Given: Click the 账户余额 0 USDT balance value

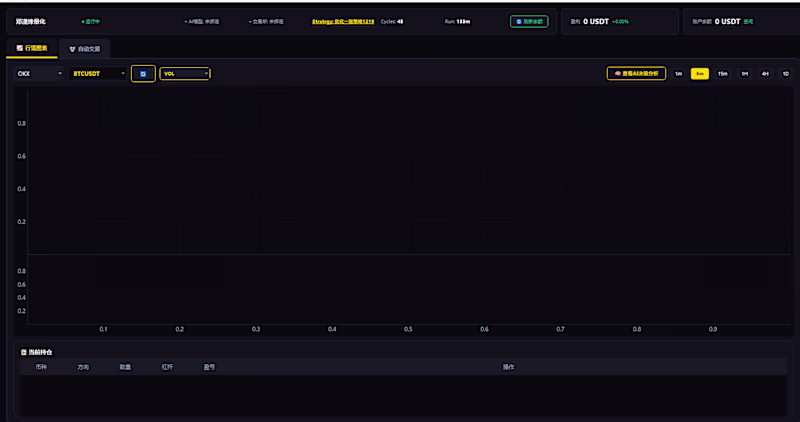Looking at the screenshot, I should (727, 21).
